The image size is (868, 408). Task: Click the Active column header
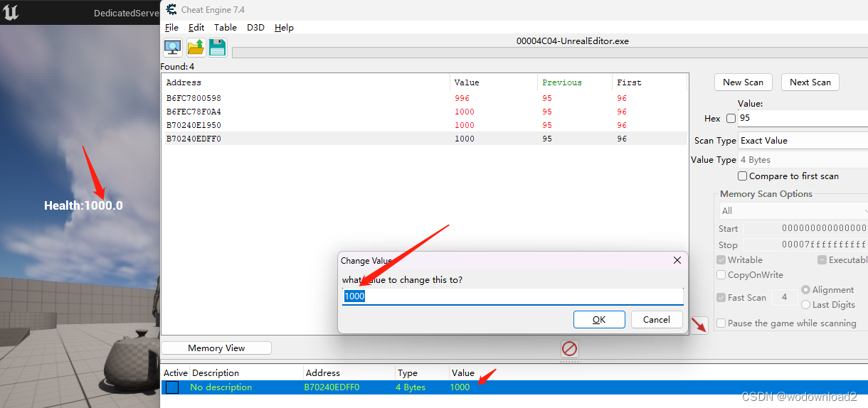[x=176, y=372]
